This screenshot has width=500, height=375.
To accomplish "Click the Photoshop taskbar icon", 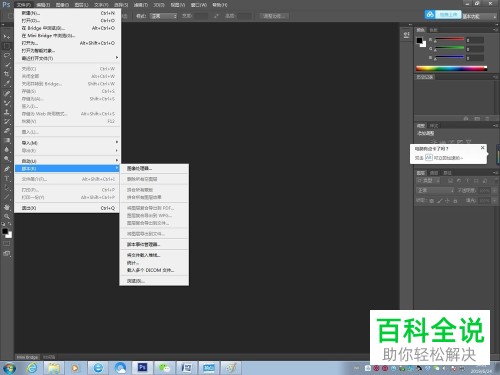I will click(142, 368).
